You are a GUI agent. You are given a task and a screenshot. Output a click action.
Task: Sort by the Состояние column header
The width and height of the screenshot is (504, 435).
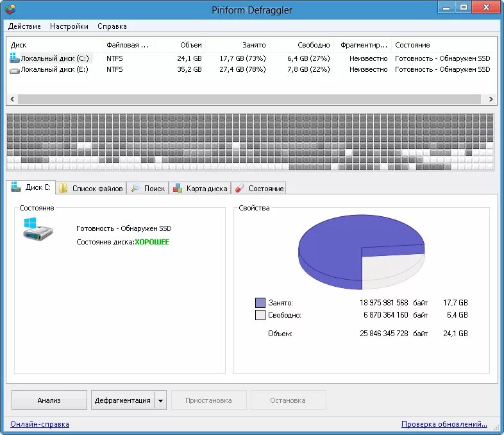(x=444, y=45)
